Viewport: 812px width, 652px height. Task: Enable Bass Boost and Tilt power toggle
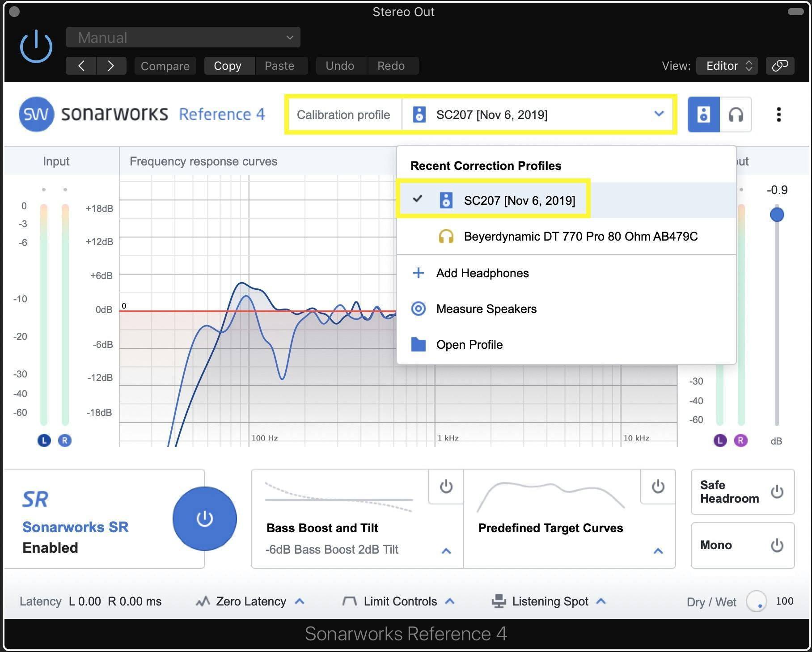[x=446, y=487]
